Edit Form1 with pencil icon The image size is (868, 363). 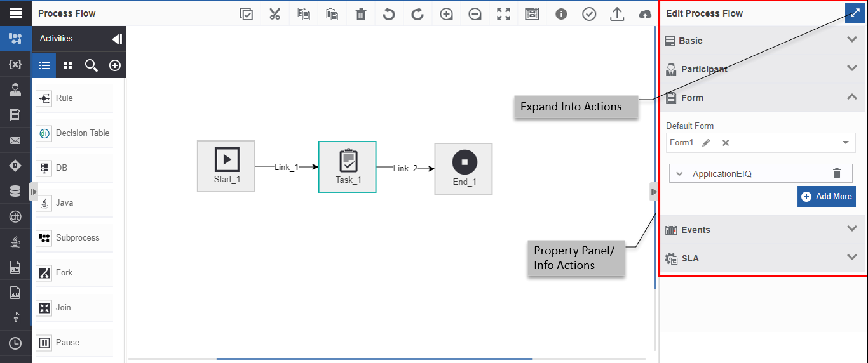(x=706, y=143)
